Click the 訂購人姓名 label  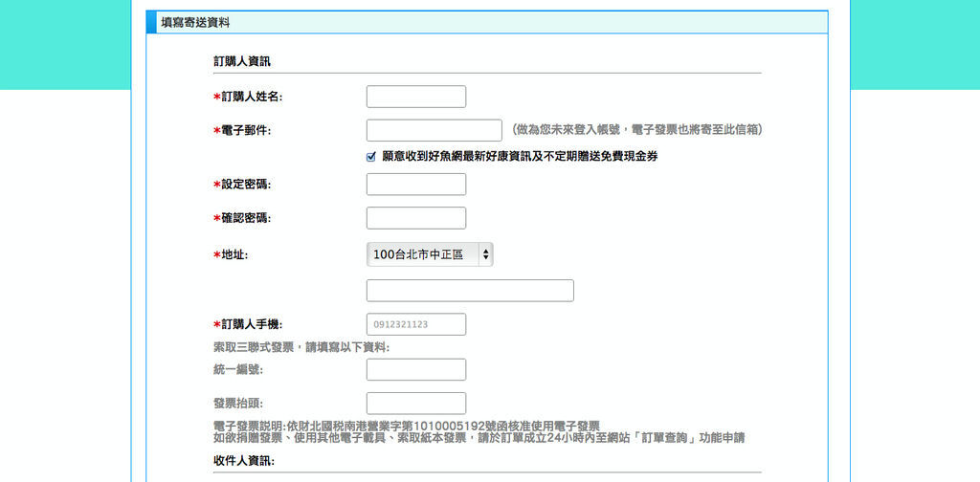point(249,97)
